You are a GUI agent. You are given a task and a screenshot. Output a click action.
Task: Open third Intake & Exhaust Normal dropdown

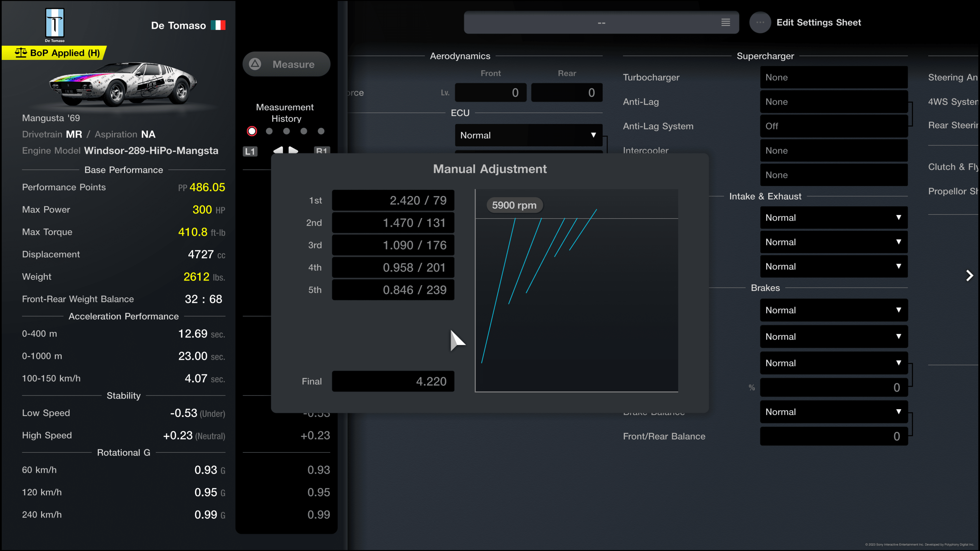click(834, 266)
